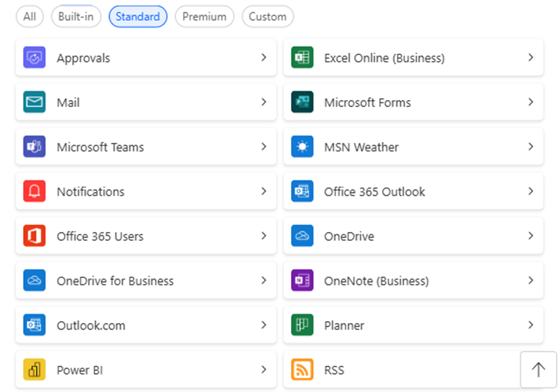Image resolution: width=560 pixels, height=392 pixels.
Task: Choose the Mail connector label
Action: 68,102
